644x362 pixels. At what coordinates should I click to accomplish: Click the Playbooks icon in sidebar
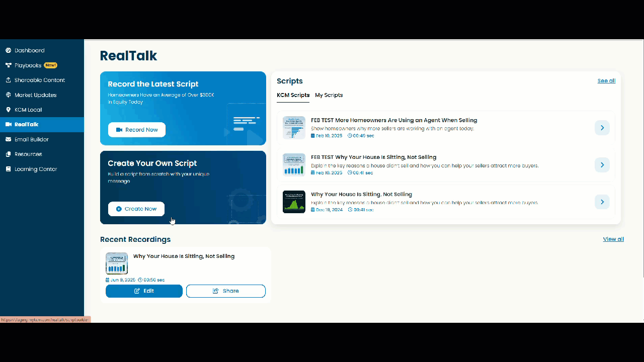8,65
